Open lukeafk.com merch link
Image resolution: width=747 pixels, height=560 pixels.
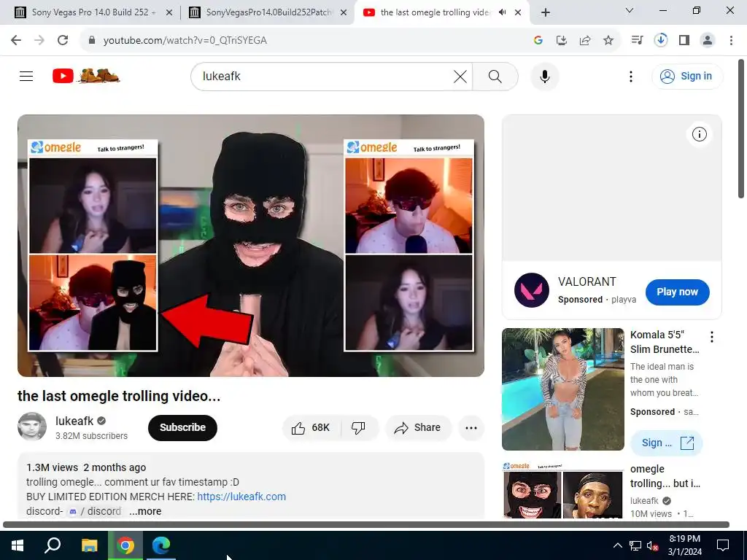tap(241, 497)
